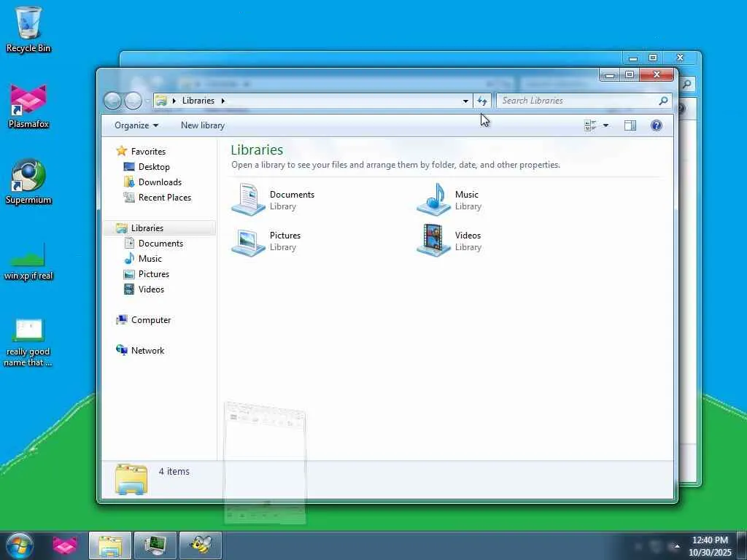The width and height of the screenshot is (747, 560).
Task: Open the Documents library icon in content area
Action: 248,200
